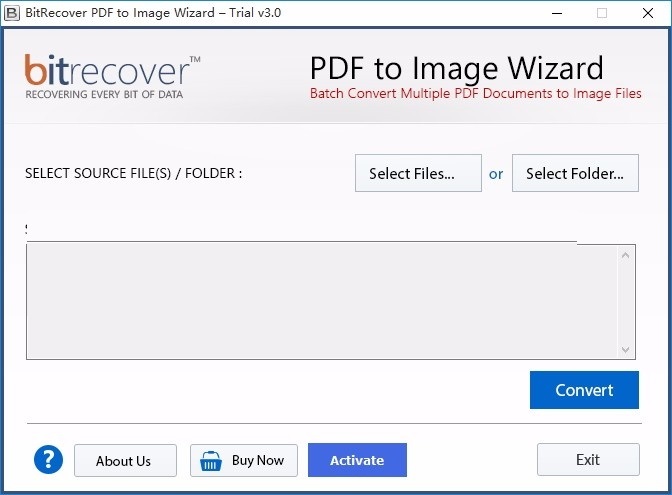Click the blue question mark help icon

[x=48, y=459]
